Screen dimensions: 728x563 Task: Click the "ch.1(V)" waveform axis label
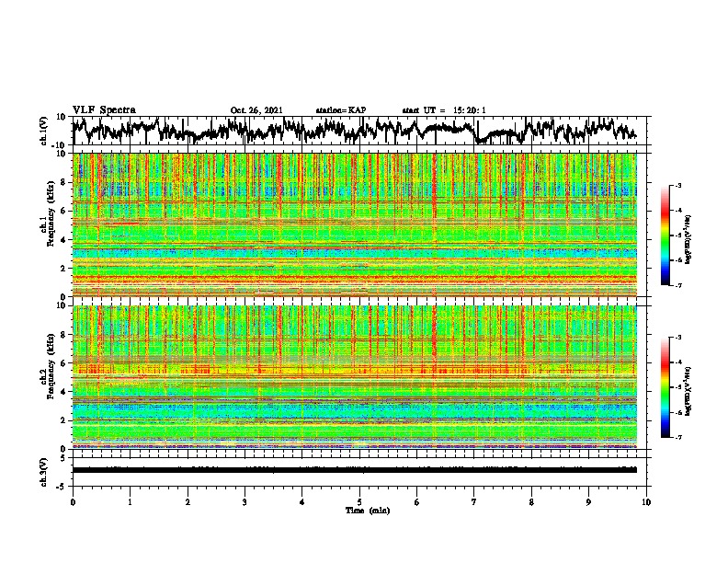(44, 131)
